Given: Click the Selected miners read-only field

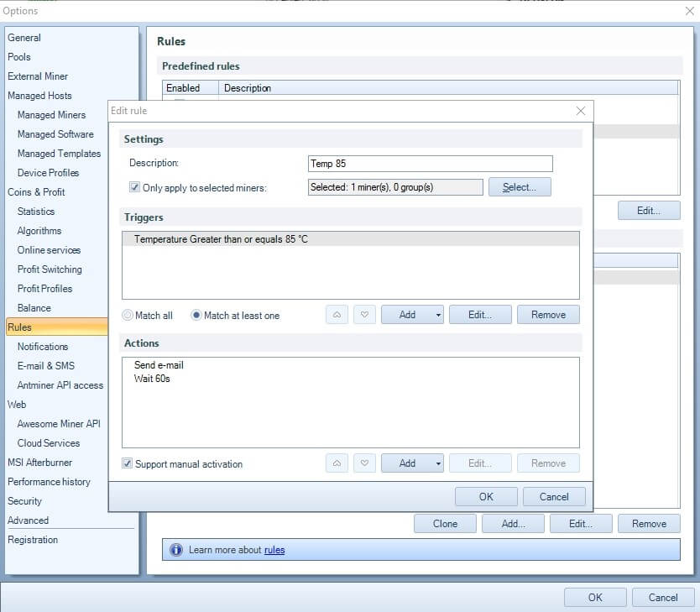Looking at the screenshot, I should pos(395,187).
